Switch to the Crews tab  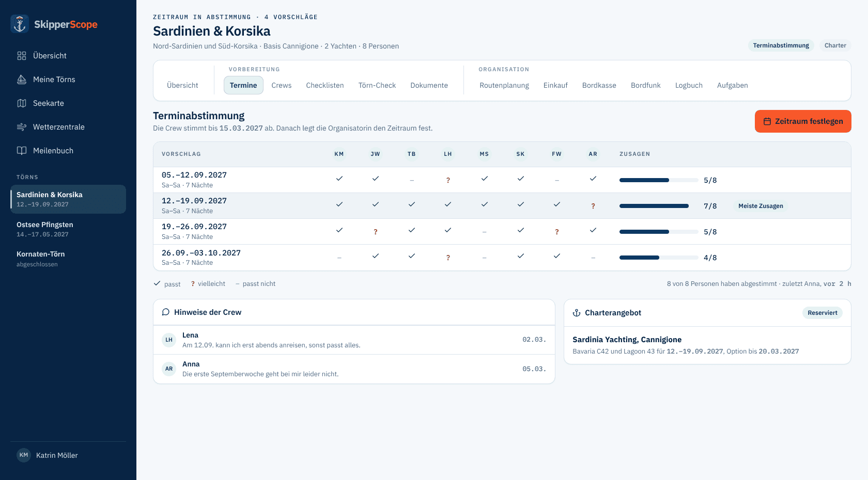[x=282, y=85]
